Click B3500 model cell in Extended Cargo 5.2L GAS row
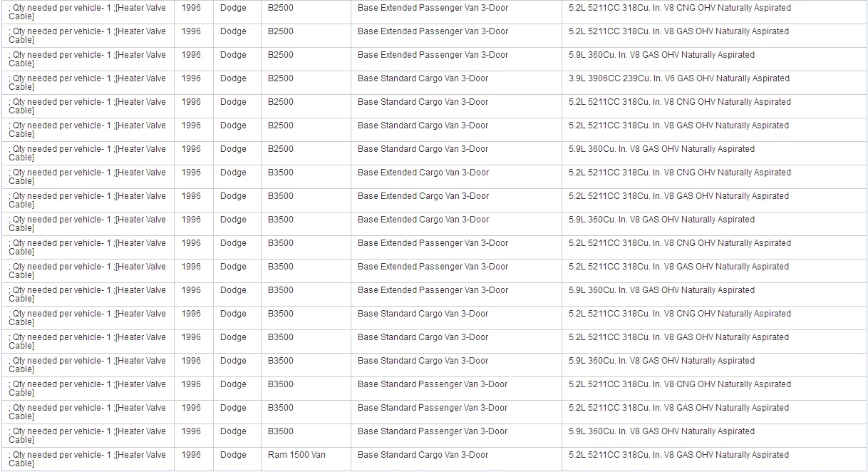This screenshot has width=868, height=472. pos(306,200)
